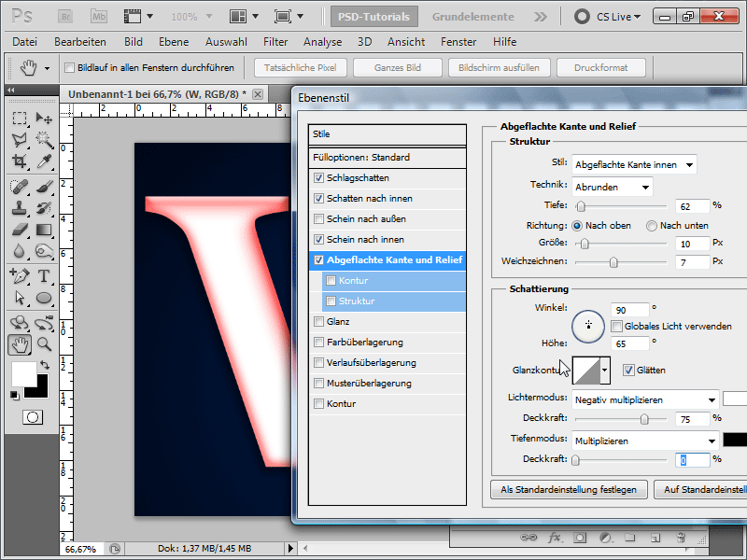Open the Lichtermodus blend mode dropdown

[x=645, y=400]
